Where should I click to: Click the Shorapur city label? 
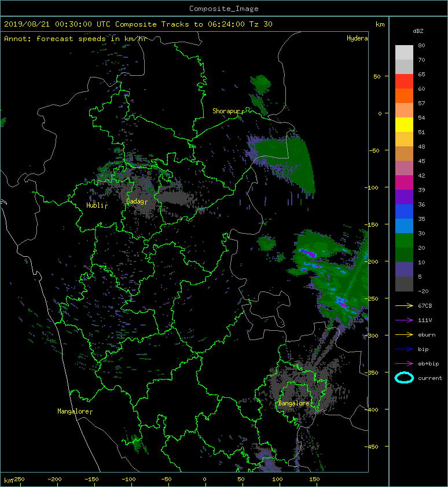(x=228, y=111)
